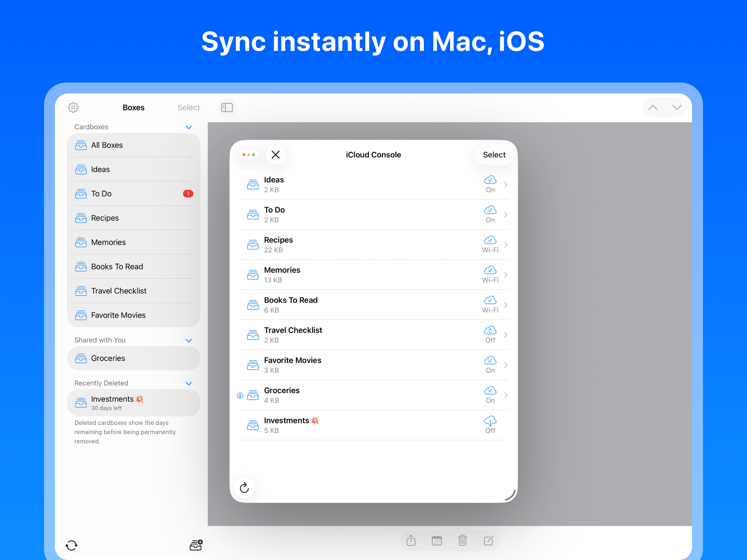The height and width of the screenshot is (560, 747).
Task: Open the Recipes cardbox in the sidebar
Action: (134, 218)
